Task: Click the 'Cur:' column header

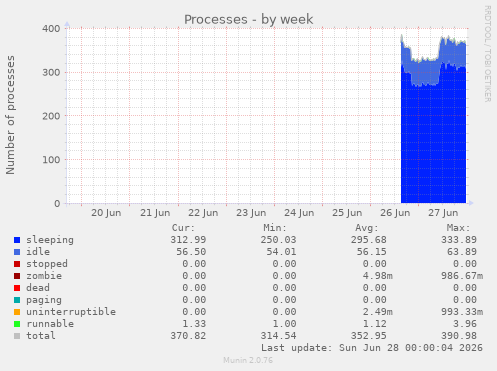Action: pos(183,228)
